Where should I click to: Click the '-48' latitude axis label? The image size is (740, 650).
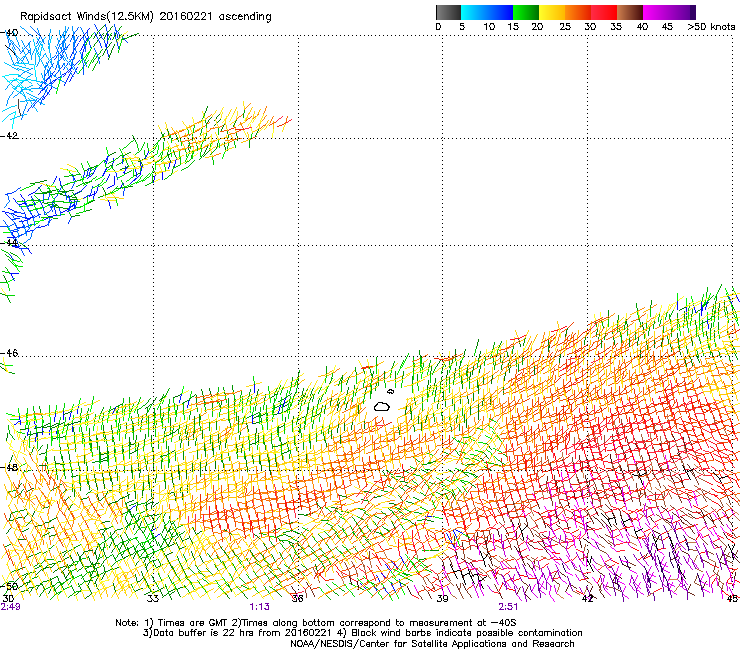point(9,467)
